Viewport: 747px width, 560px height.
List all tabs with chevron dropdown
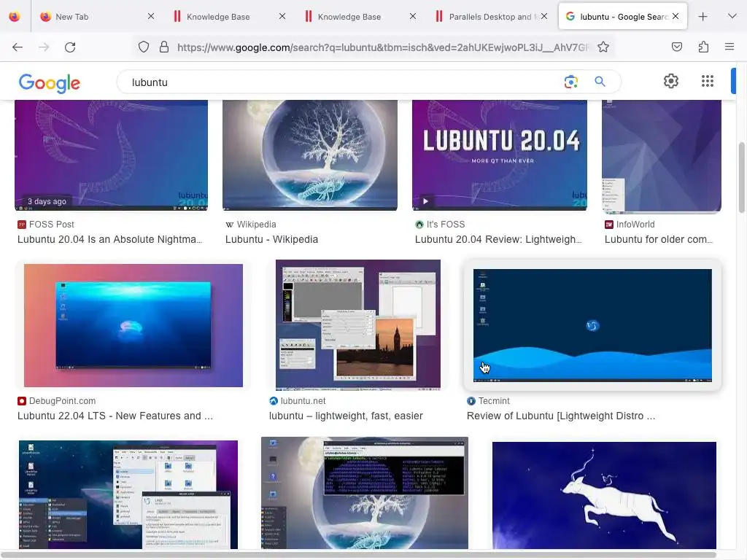click(732, 16)
